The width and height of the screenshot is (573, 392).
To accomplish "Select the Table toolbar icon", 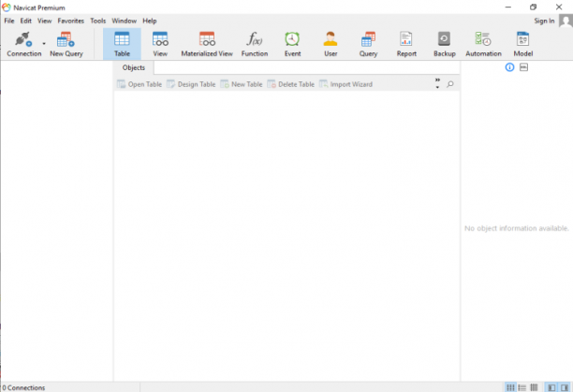I will pos(122,44).
